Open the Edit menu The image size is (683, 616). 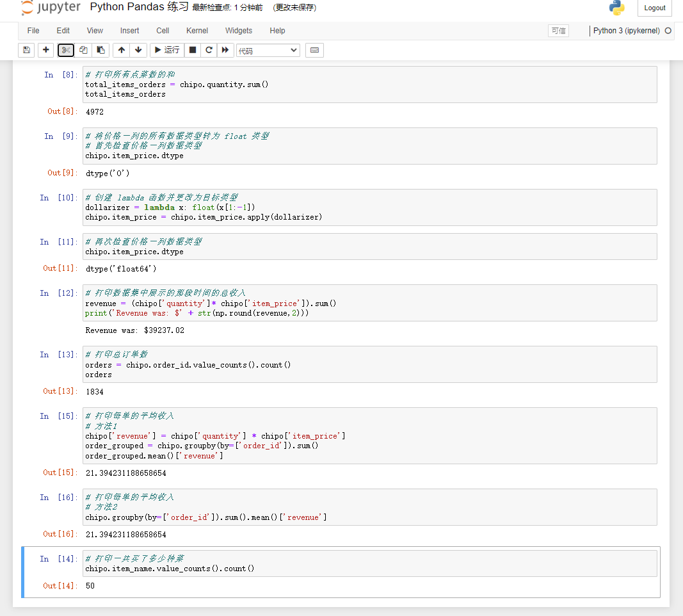coord(63,31)
